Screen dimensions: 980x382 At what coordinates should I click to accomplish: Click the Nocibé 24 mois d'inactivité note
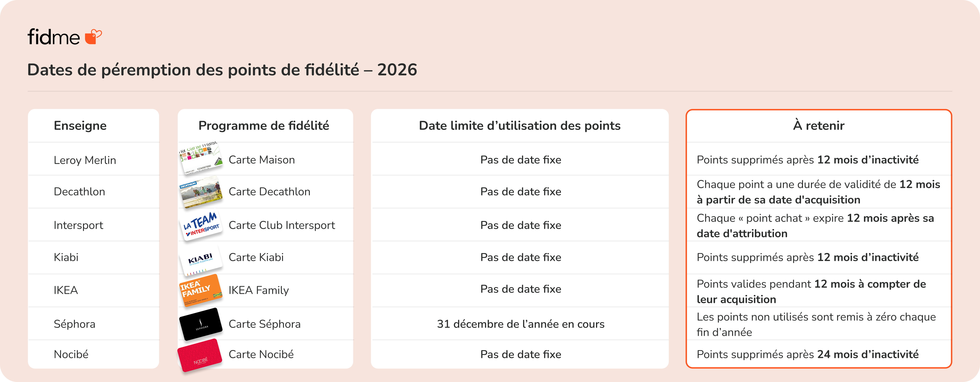[x=807, y=354]
